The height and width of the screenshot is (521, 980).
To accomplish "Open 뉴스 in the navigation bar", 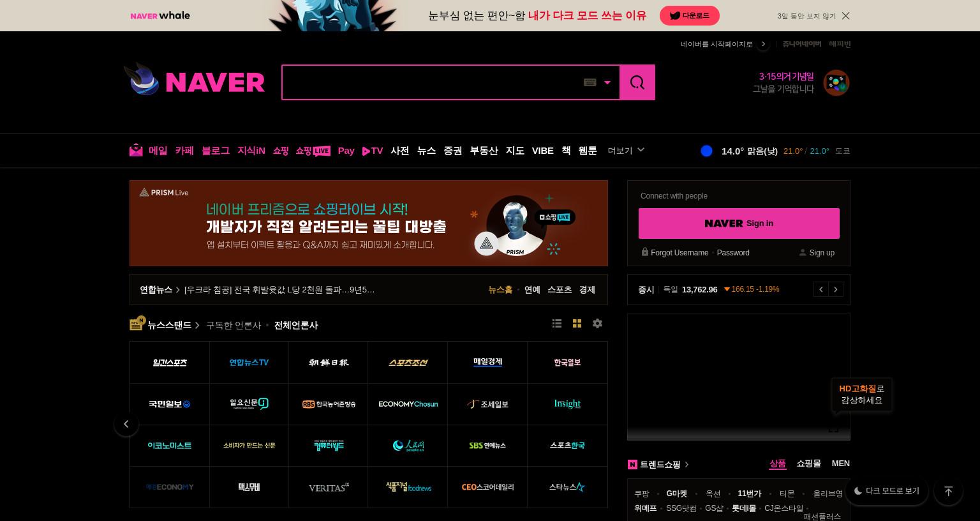I will 427,151.
